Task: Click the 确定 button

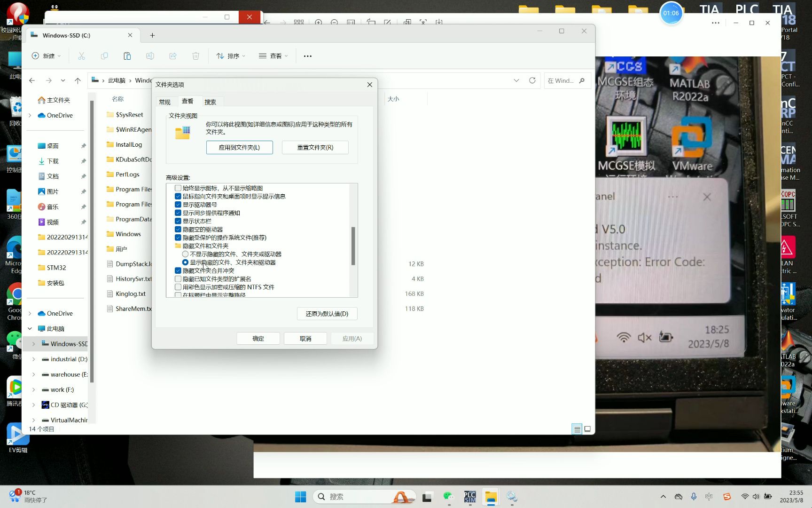Action: tap(258, 339)
